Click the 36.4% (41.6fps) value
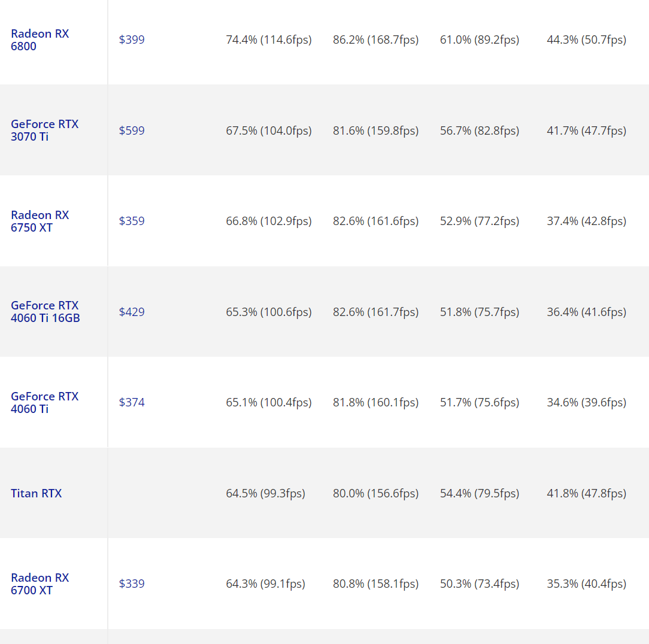 coord(587,312)
